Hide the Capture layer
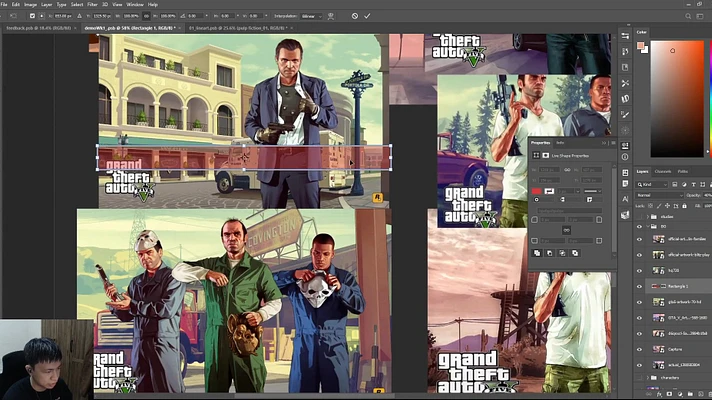712x400 pixels. pyautogui.click(x=639, y=350)
